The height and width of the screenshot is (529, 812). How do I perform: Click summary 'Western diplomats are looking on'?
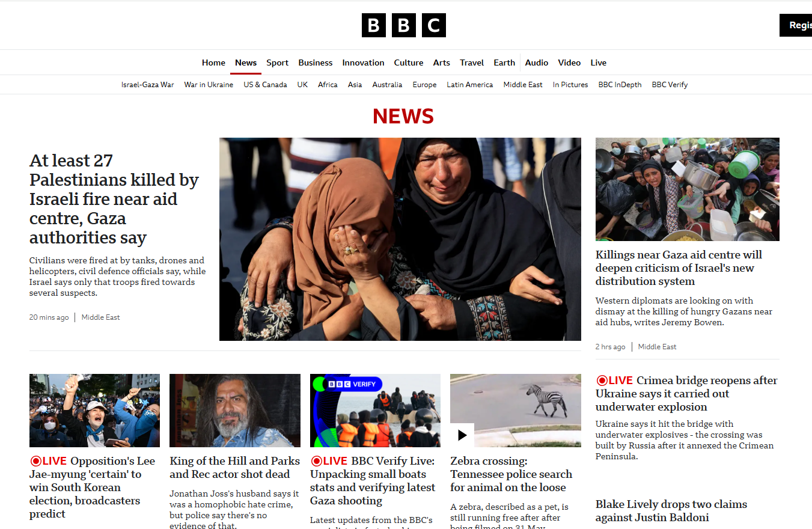coord(684,311)
